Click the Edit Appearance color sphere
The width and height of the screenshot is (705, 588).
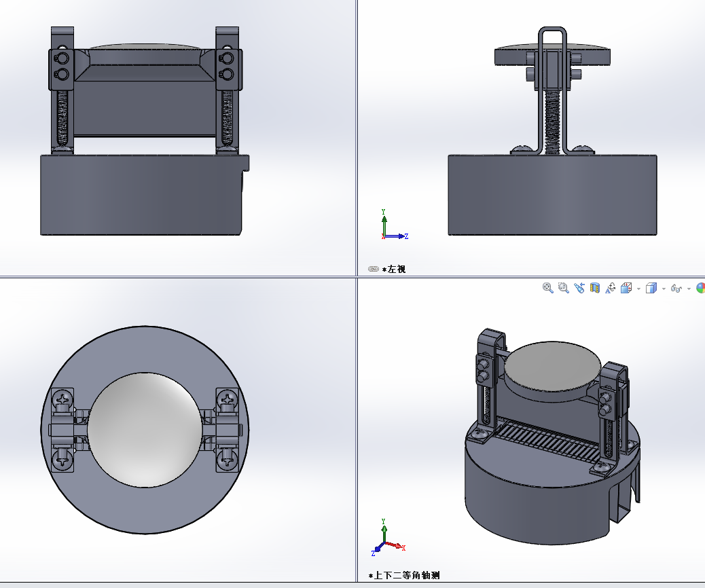pos(700,288)
